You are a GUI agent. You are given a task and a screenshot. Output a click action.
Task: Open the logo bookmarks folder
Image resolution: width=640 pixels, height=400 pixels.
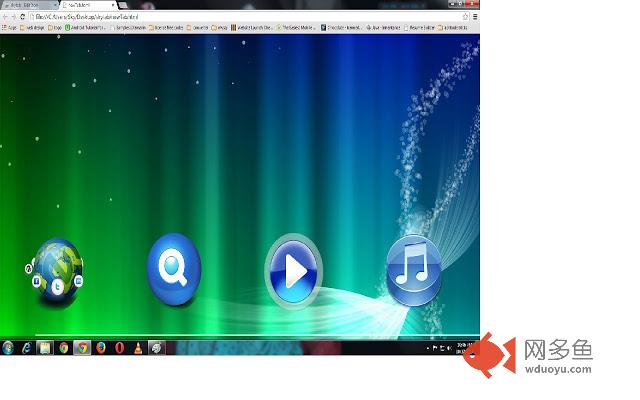pos(55,28)
